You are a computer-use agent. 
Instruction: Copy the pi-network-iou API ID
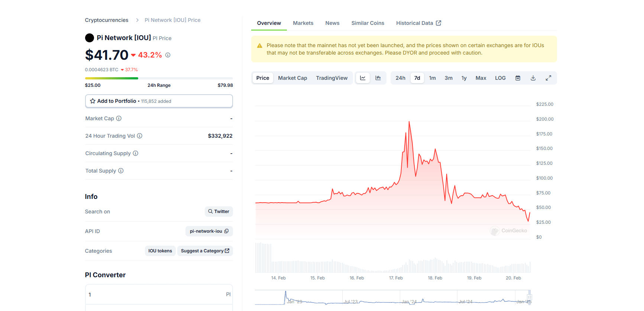(227, 231)
